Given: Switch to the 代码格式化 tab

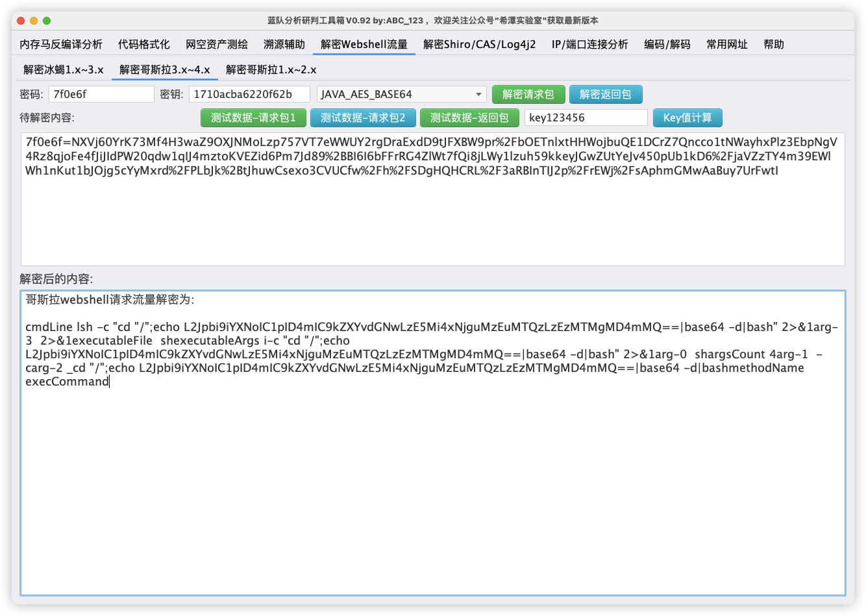Looking at the screenshot, I should [143, 44].
